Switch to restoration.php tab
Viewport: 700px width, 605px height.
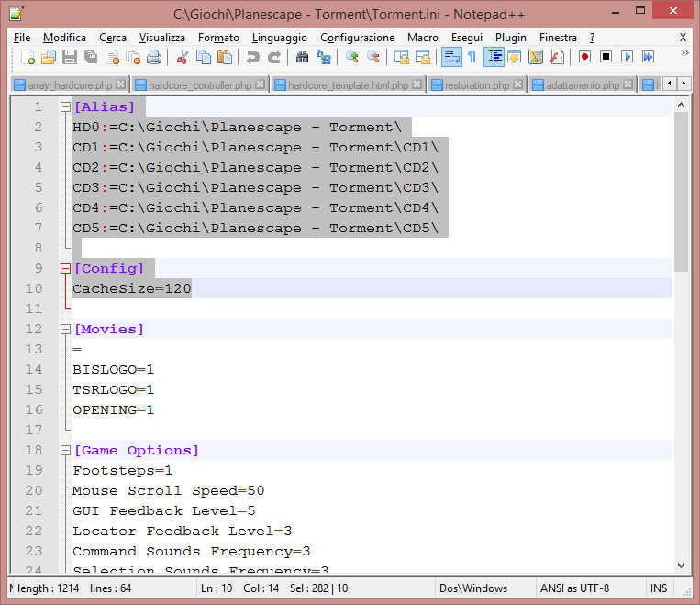tap(477, 84)
